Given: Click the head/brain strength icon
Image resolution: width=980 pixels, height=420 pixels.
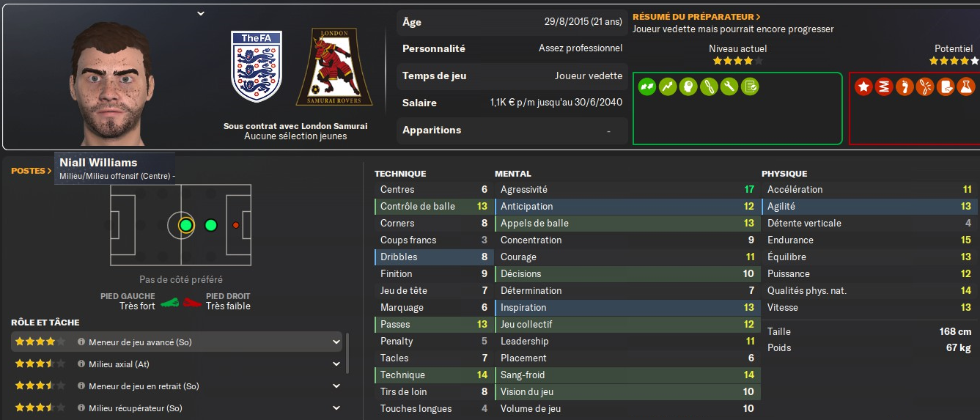Looking at the screenshot, I should click(x=688, y=86).
